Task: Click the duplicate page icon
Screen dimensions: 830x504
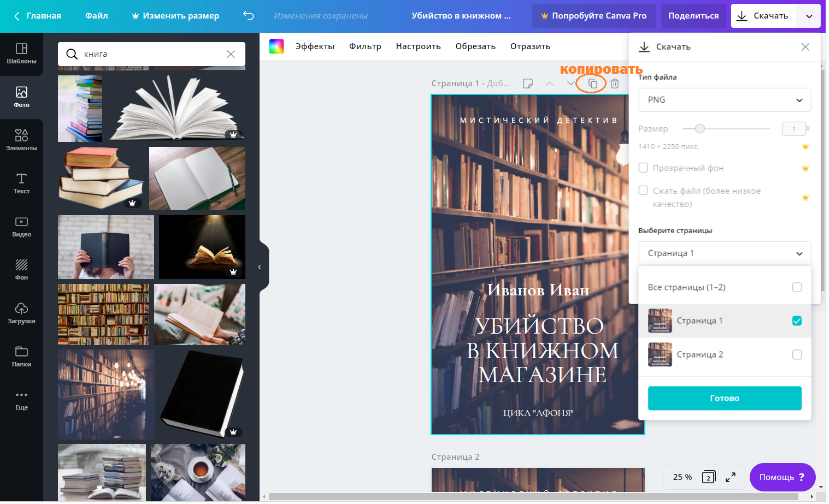Action: [592, 84]
